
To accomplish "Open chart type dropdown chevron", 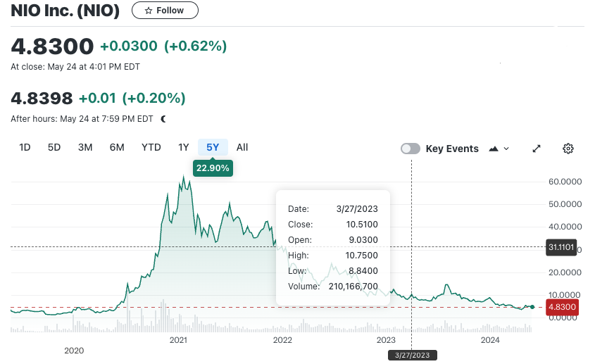I will pos(507,149).
